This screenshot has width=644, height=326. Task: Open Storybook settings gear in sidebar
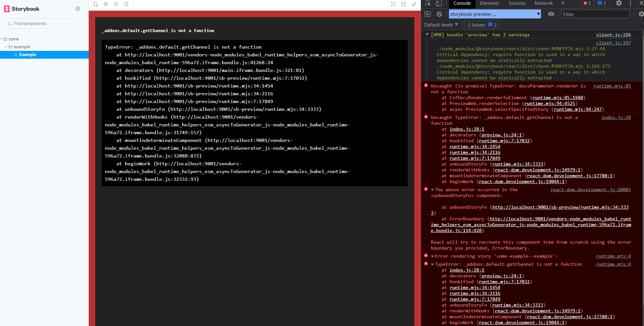coord(78,9)
